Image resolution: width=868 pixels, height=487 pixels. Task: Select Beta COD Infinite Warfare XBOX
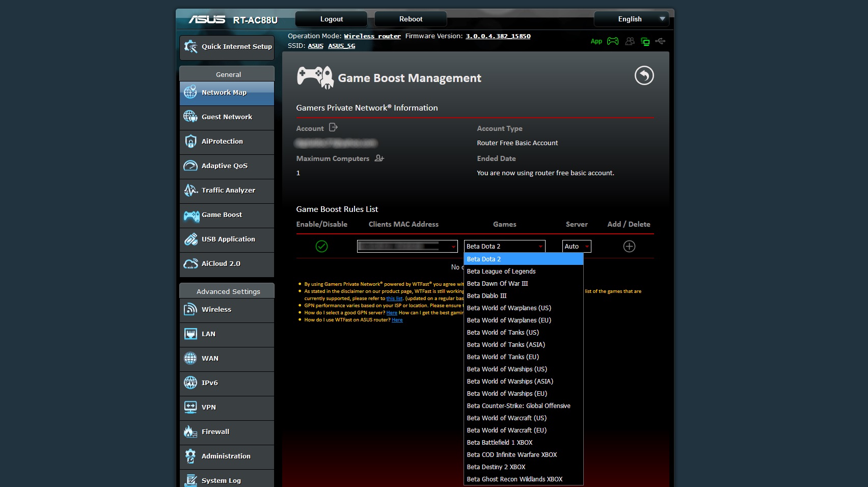point(524,455)
